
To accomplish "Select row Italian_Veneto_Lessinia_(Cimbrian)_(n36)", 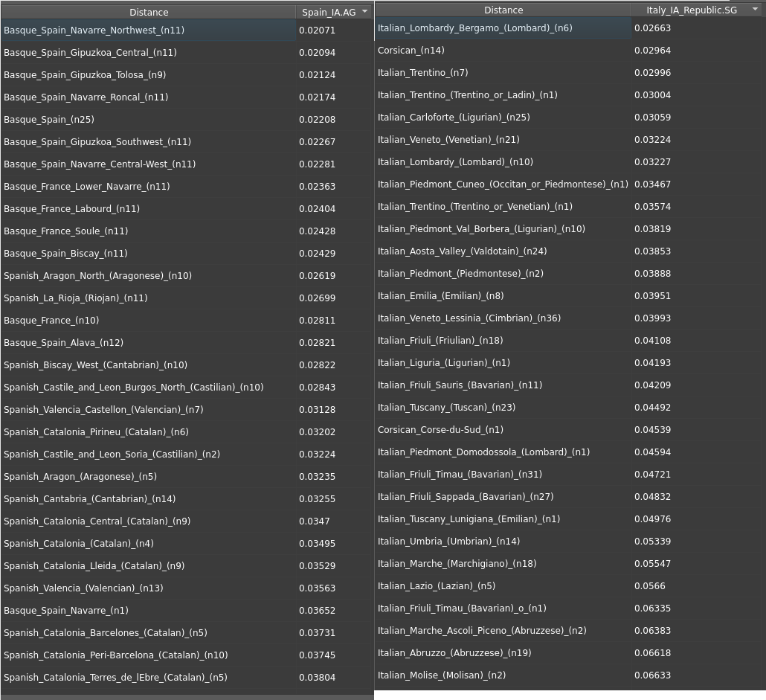I will click(x=569, y=318).
